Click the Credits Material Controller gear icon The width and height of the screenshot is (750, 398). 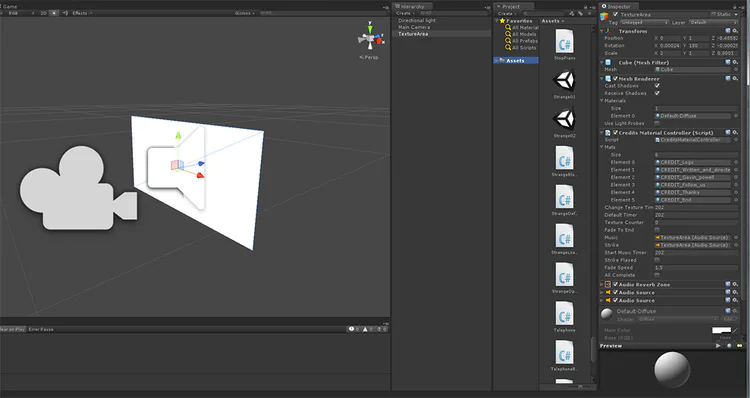pyautogui.click(x=735, y=133)
